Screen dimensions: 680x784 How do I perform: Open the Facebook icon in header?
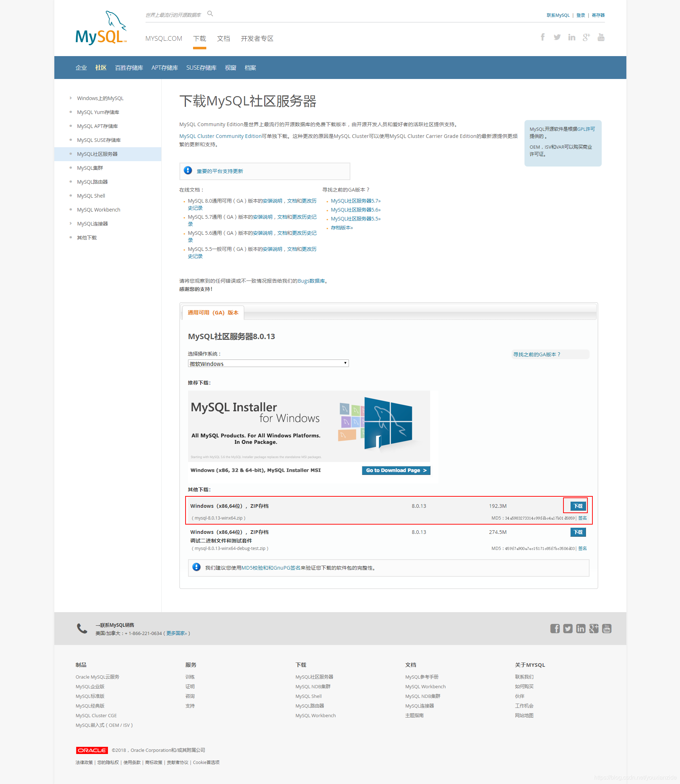543,37
